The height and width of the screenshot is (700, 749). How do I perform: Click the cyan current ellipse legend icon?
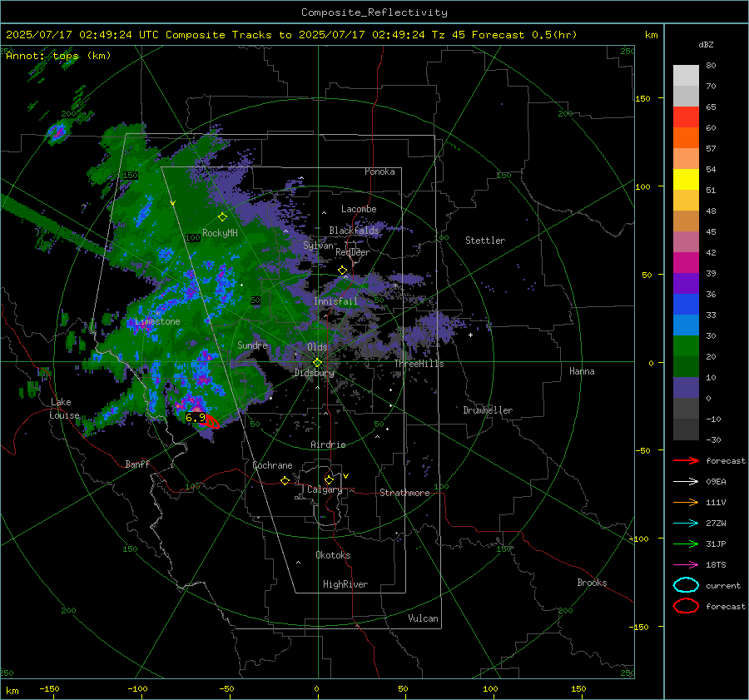(686, 585)
